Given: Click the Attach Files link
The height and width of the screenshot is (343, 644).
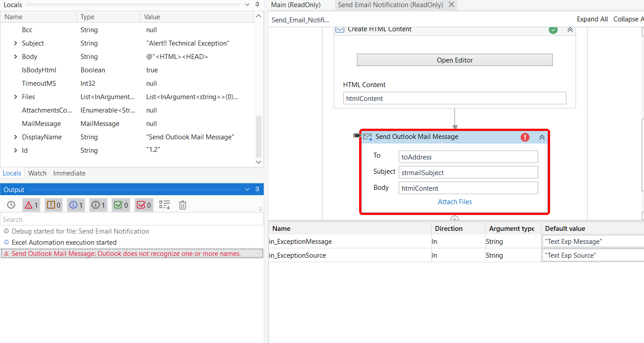Looking at the screenshot, I should point(454,201).
